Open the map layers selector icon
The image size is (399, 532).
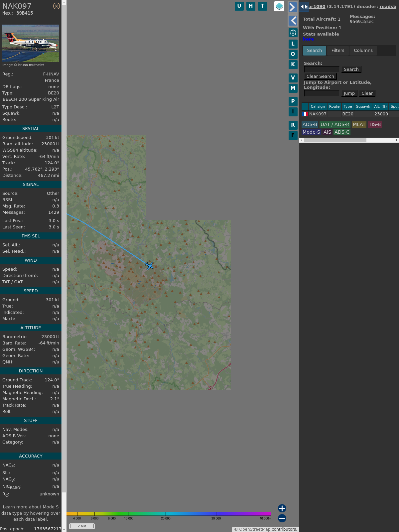tap(279, 6)
